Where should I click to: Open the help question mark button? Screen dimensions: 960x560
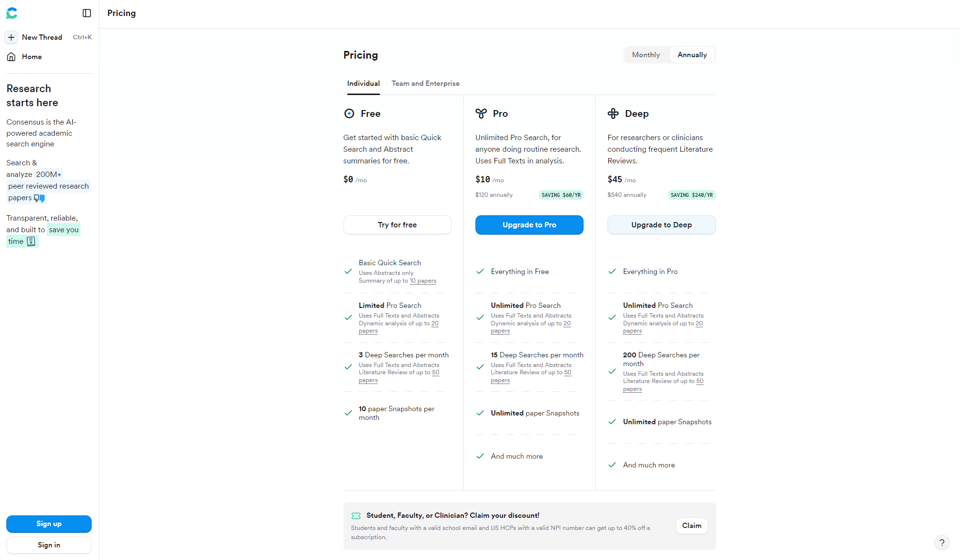(942, 543)
